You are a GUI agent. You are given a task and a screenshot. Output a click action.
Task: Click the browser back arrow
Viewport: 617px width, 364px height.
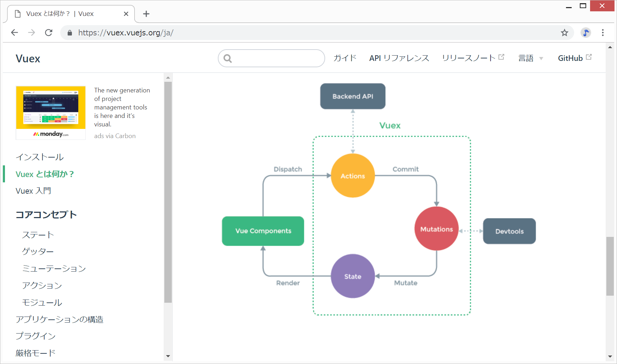coord(15,33)
